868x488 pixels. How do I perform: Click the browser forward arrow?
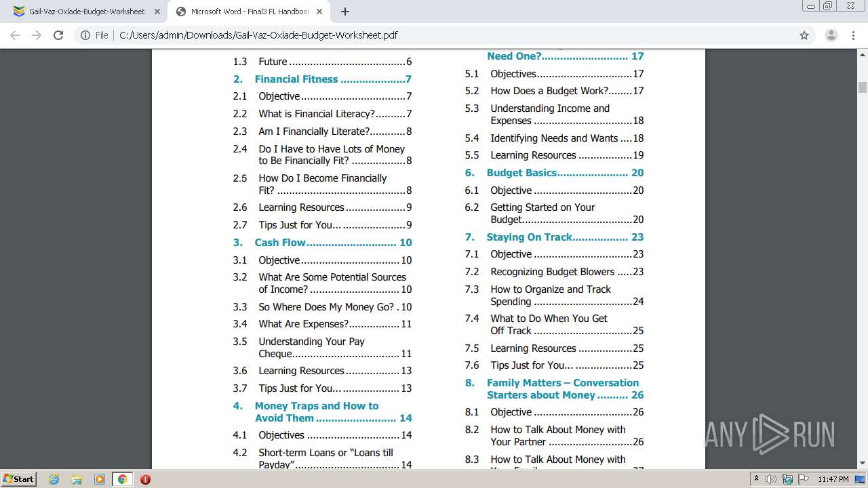coord(37,35)
